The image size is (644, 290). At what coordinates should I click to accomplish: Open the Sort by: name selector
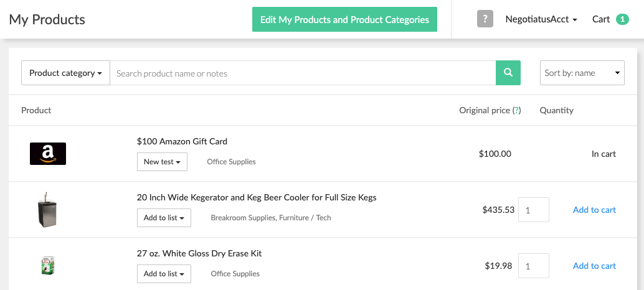tap(582, 73)
